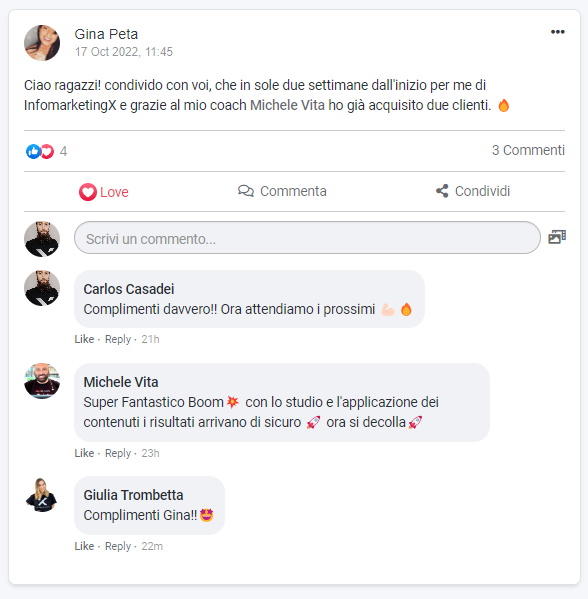This screenshot has width=588, height=599.
Task: Click the Commenta speech bubble icon
Action: pyautogui.click(x=246, y=191)
